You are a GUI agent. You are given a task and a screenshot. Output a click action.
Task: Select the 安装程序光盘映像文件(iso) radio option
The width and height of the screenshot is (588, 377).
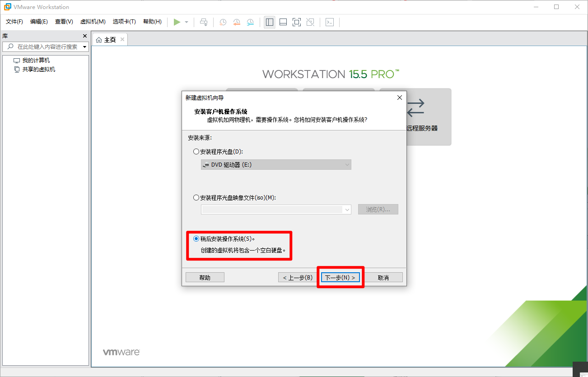tap(196, 198)
